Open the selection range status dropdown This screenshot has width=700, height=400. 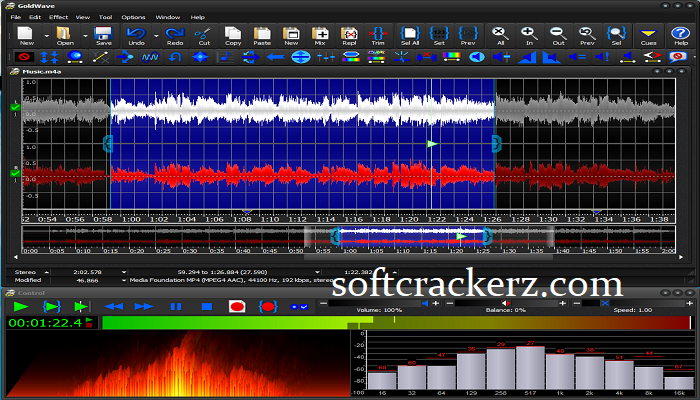click(317, 272)
